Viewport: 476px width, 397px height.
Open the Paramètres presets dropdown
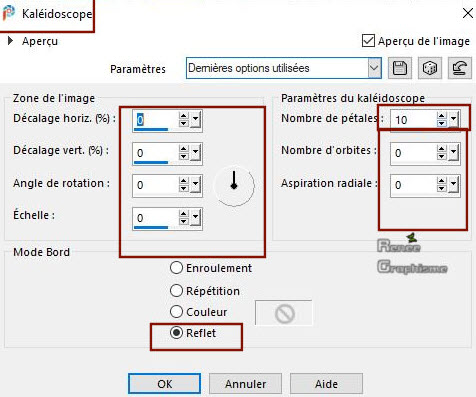point(375,68)
